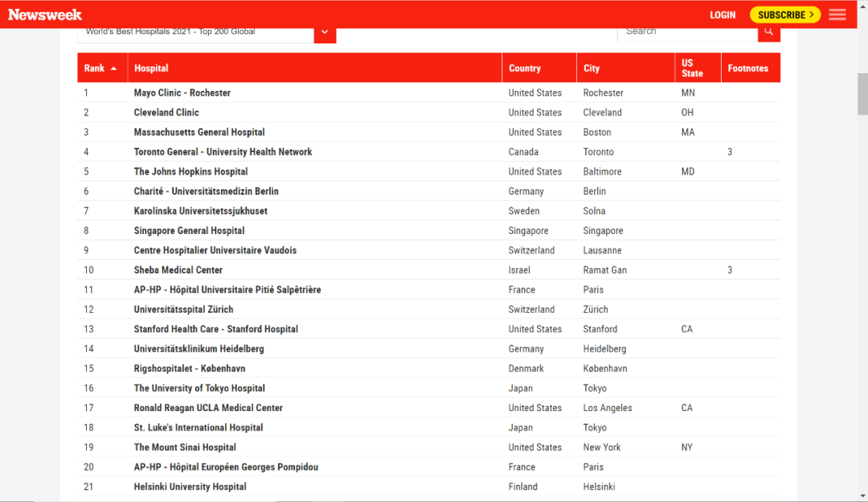The image size is (868, 502).
Task: Select Ronald Reagan UCLA Medical Center
Action: coord(208,408)
